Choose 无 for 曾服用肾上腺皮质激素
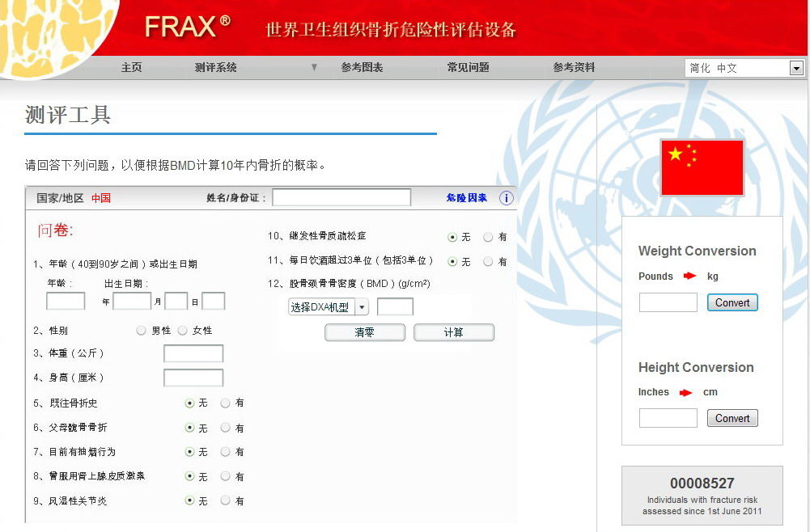The image size is (810, 532). 189,475
